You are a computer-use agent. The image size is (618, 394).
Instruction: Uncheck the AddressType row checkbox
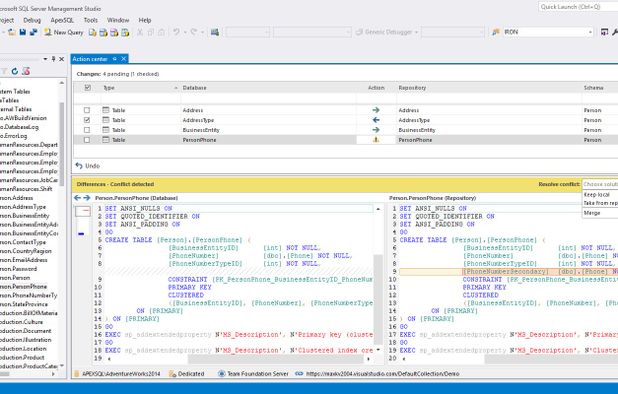coord(87,120)
